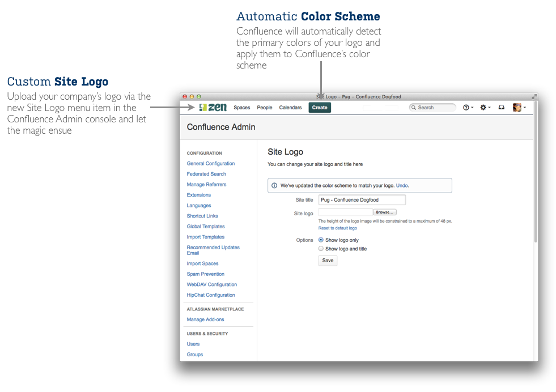
Task: Click the ATLASSIAN MARKETPLACE sidebar heading
Action: [x=215, y=309]
